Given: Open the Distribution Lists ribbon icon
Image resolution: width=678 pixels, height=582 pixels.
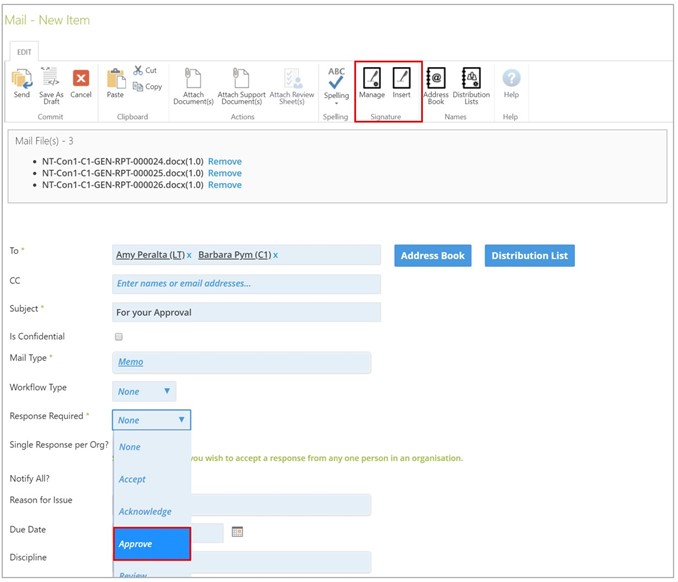Looking at the screenshot, I should pos(471,86).
